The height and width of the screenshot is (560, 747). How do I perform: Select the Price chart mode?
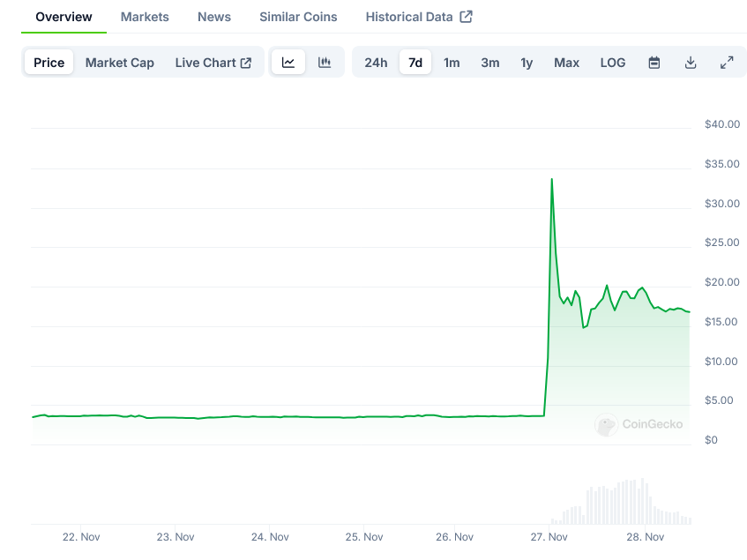click(49, 63)
